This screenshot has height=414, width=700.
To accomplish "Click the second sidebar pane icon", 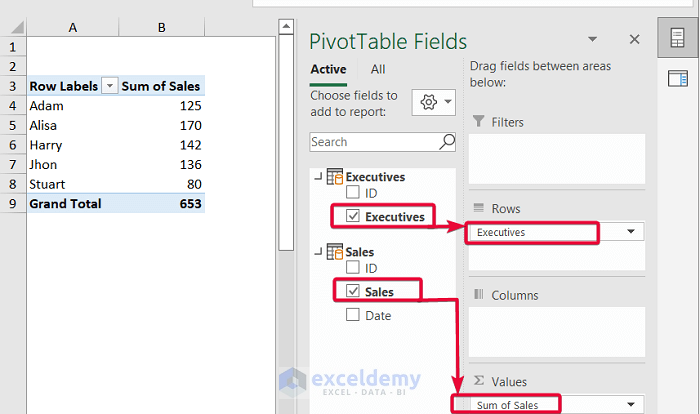I will [x=677, y=79].
